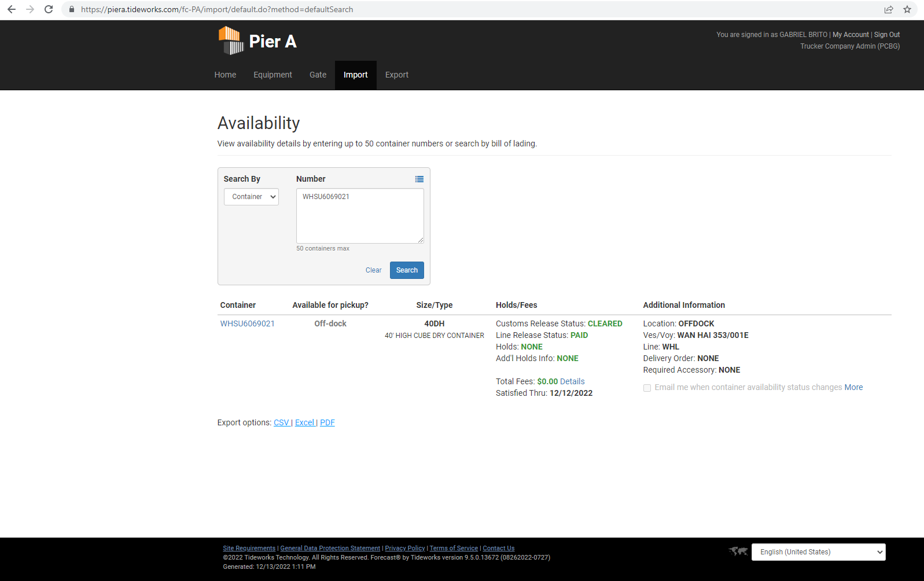Export results as Excel

tap(305, 422)
